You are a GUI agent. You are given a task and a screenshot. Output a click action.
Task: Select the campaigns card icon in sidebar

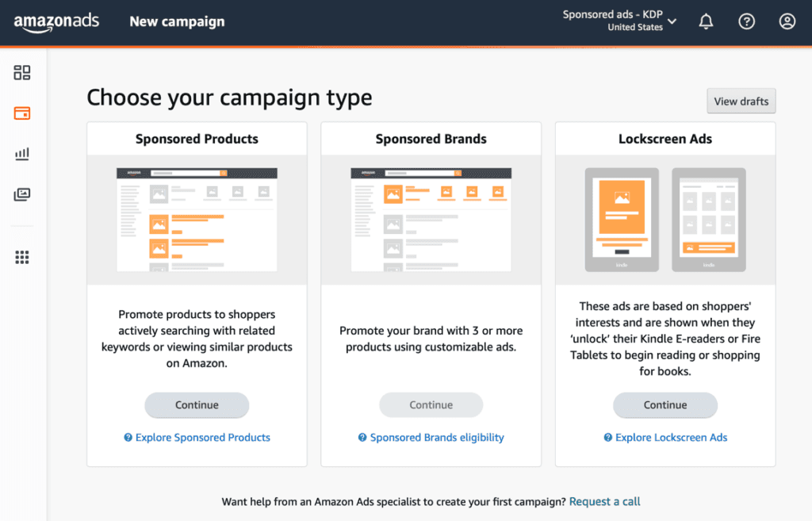tap(22, 113)
